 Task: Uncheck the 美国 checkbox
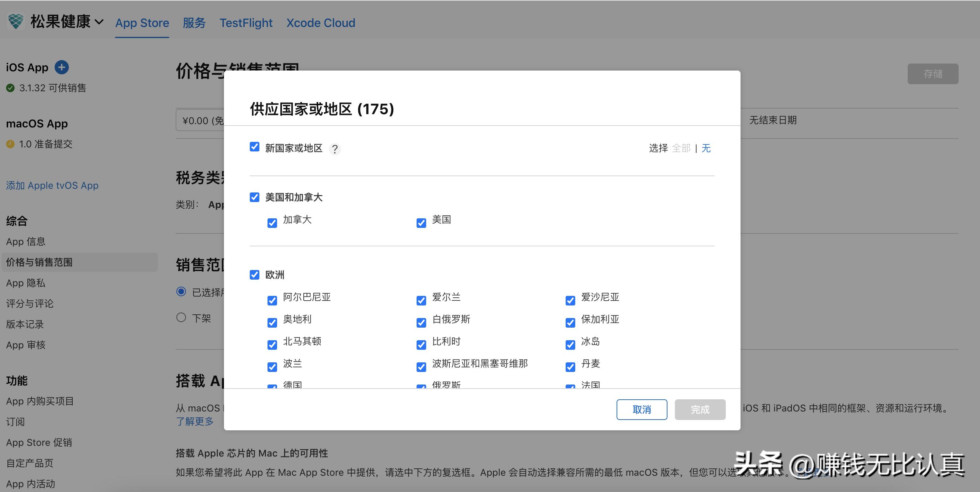click(x=421, y=222)
